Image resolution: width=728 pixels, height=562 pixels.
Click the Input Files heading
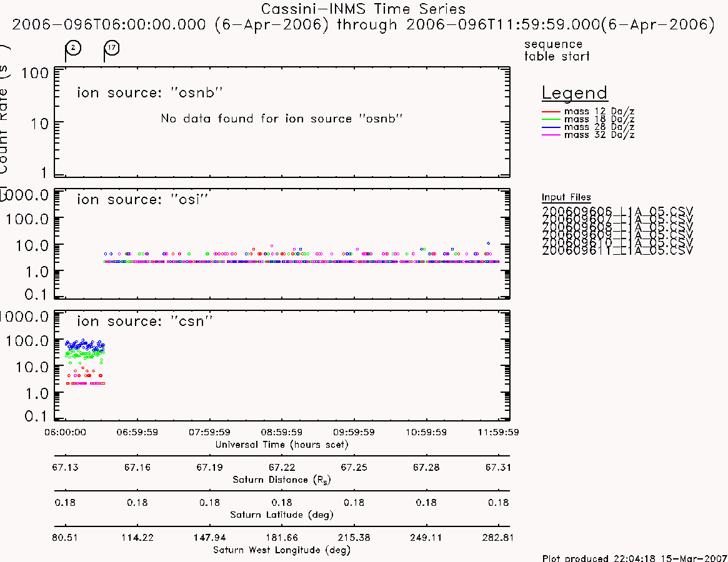pyautogui.click(x=566, y=197)
